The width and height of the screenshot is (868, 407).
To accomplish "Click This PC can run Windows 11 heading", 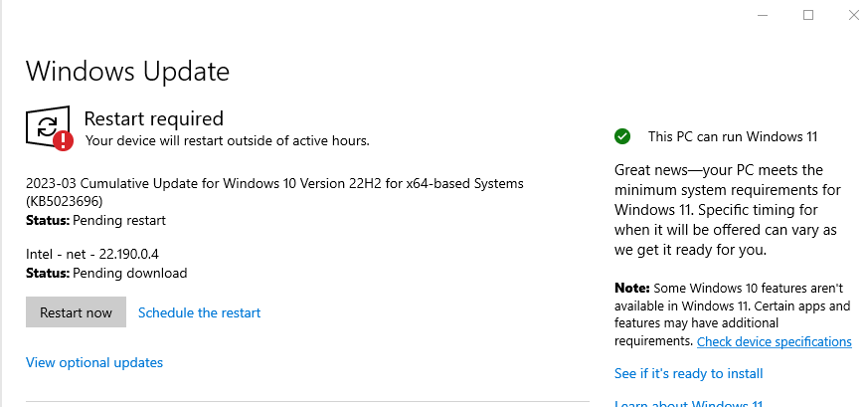I will (733, 136).
